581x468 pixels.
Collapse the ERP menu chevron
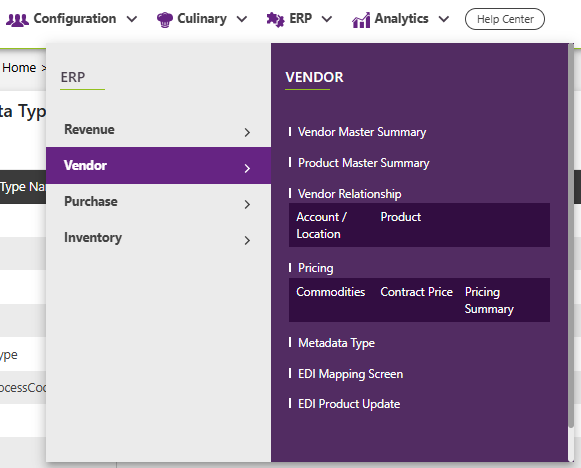point(326,19)
